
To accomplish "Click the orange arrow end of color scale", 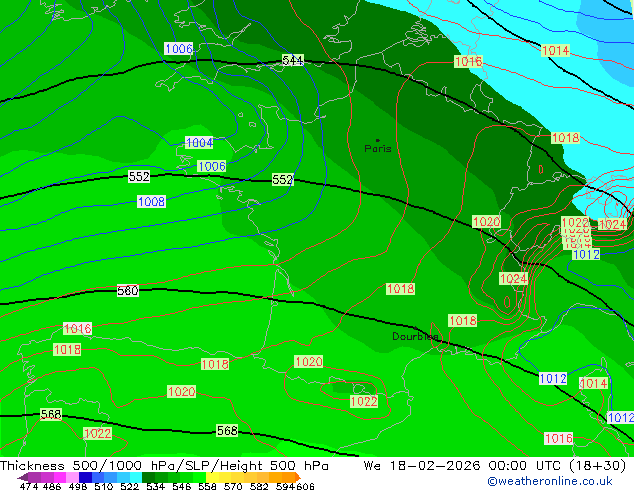I will [298, 477].
